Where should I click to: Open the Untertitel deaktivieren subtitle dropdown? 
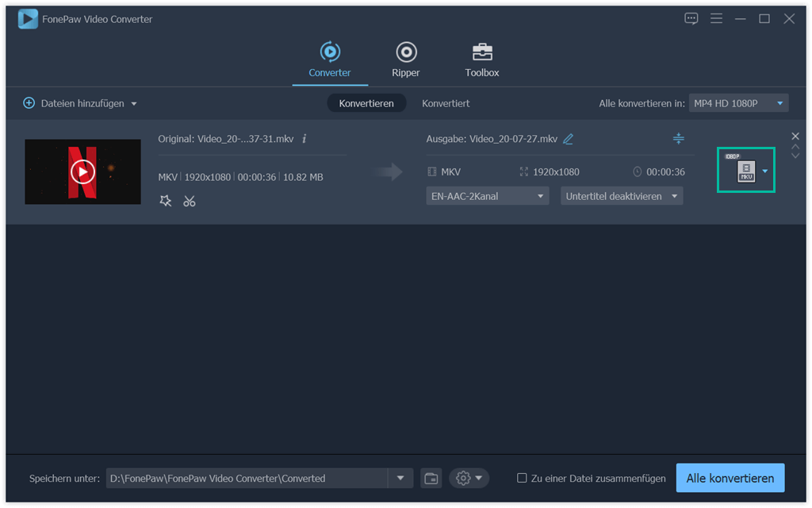(622, 196)
